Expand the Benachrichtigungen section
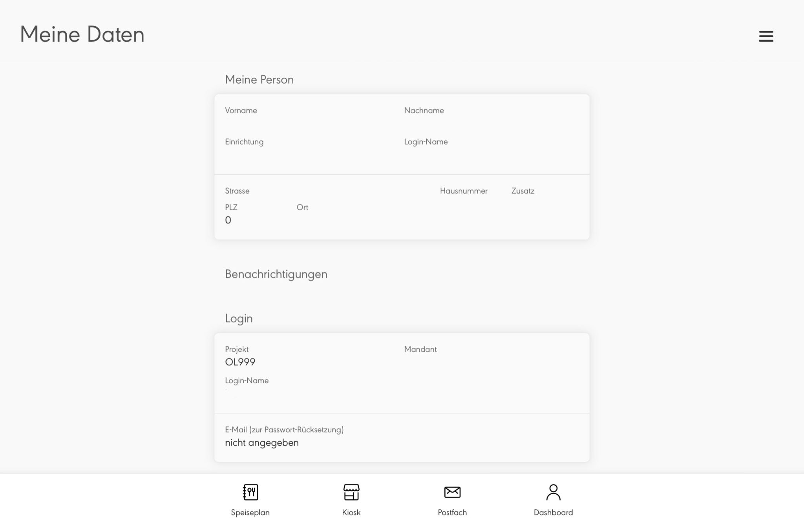Viewport: 804px width, 532px height. [x=276, y=274]
